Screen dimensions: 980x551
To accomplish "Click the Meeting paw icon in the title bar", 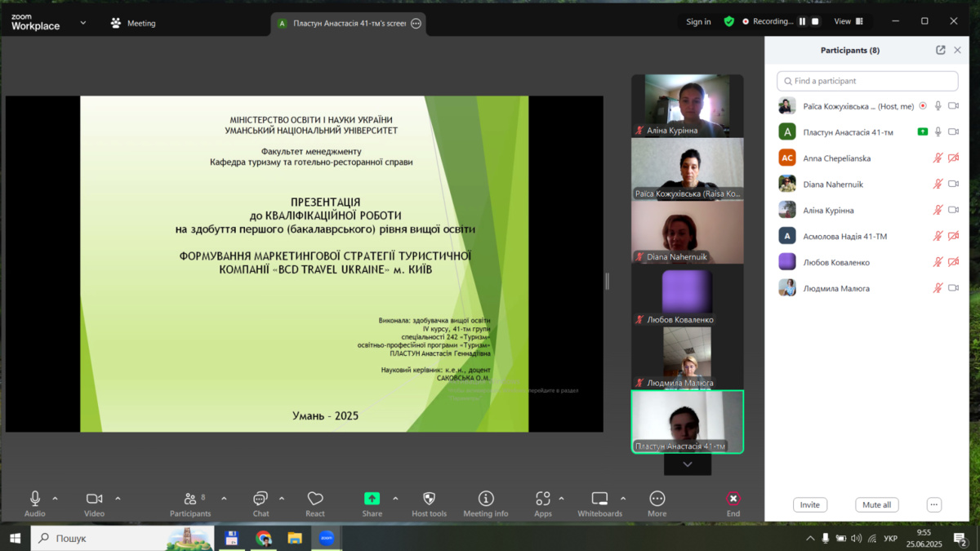I will 116,23.
